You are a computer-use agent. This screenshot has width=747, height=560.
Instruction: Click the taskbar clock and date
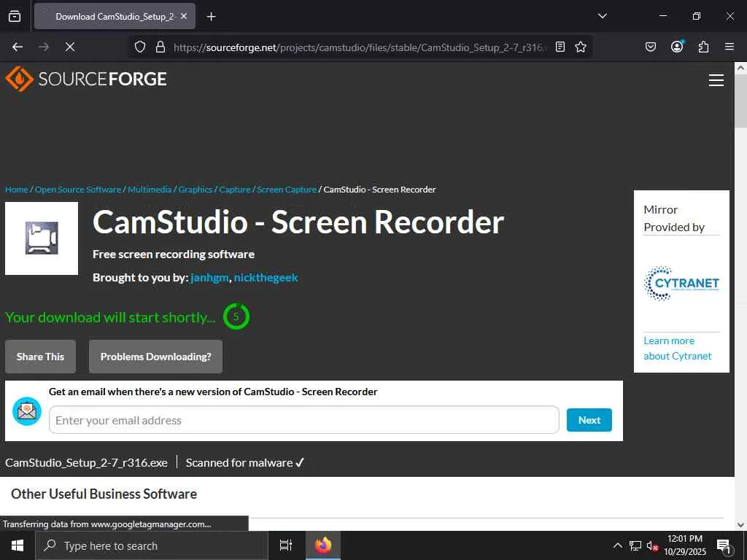(x=685, y=545)
